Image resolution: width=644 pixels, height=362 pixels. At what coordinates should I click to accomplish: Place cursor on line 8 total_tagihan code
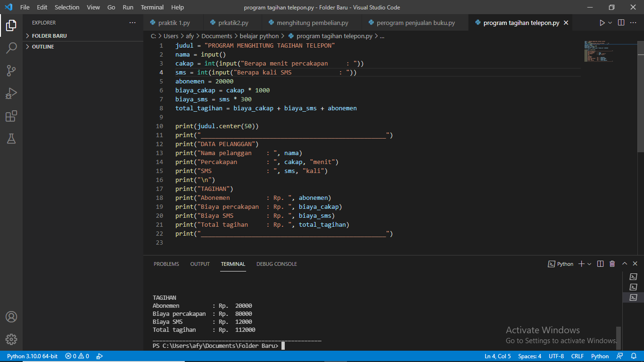(266, 108)
